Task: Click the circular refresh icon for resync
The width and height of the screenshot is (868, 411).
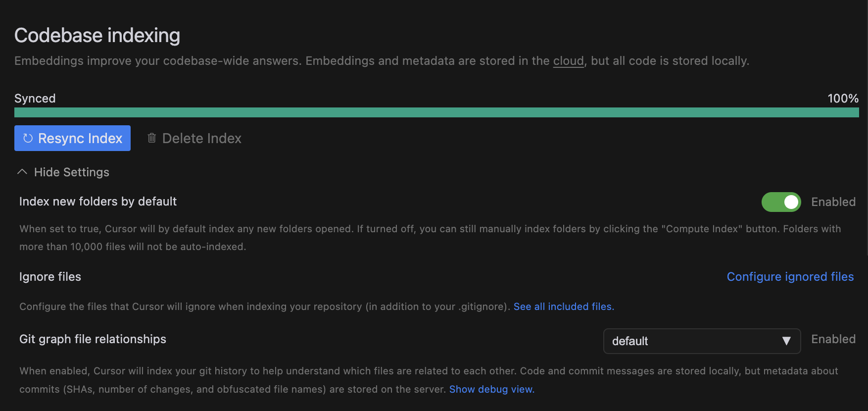Action: pos(28,138)
